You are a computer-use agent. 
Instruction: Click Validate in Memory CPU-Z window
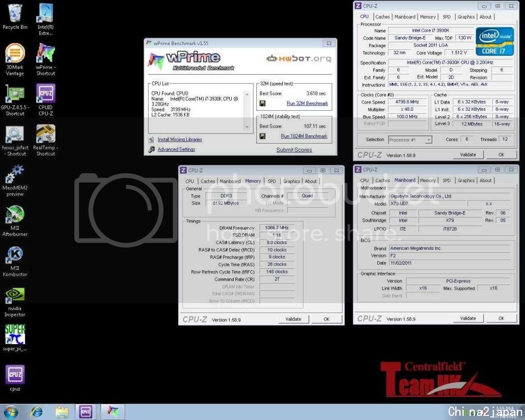293,319
